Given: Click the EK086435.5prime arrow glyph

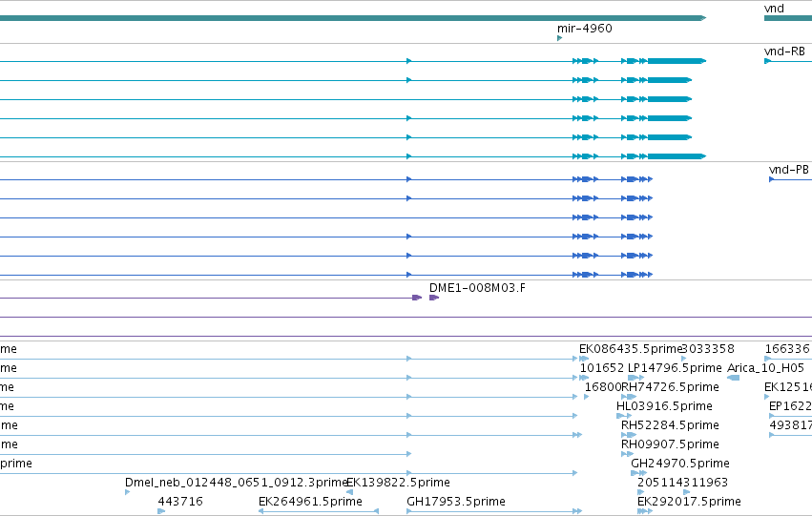Looking at the screenshot, I should [x=584, y=359].
